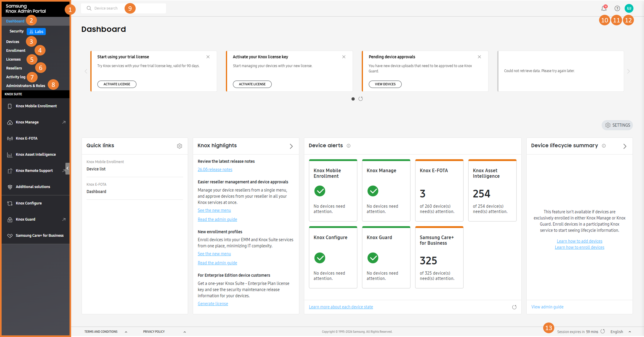
Task: Open 26.06 release notes link
Action: point(215,169)
